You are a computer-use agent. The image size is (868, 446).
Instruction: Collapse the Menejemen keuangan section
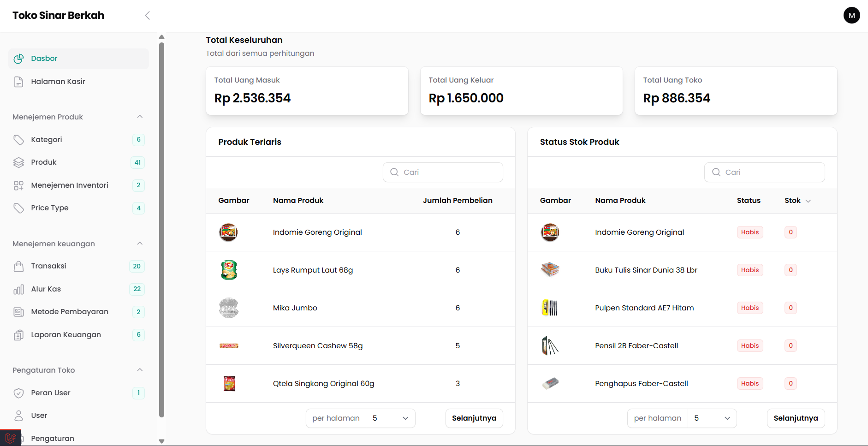140,244
